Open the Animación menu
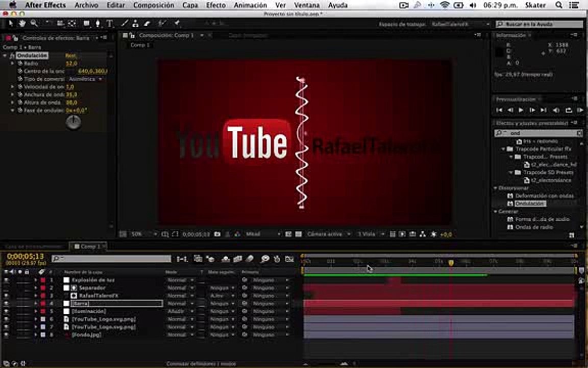The width and height of the screenshot is (588, 368). click(250, 5)
